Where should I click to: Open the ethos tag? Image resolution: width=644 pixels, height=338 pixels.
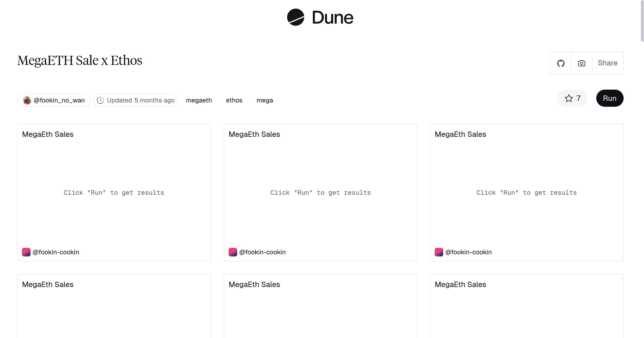(234, 100)
